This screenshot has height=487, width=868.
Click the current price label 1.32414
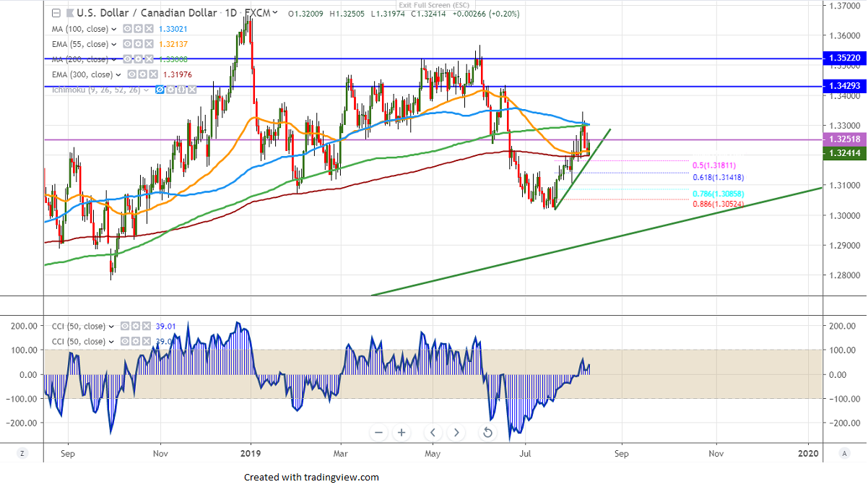844,152
